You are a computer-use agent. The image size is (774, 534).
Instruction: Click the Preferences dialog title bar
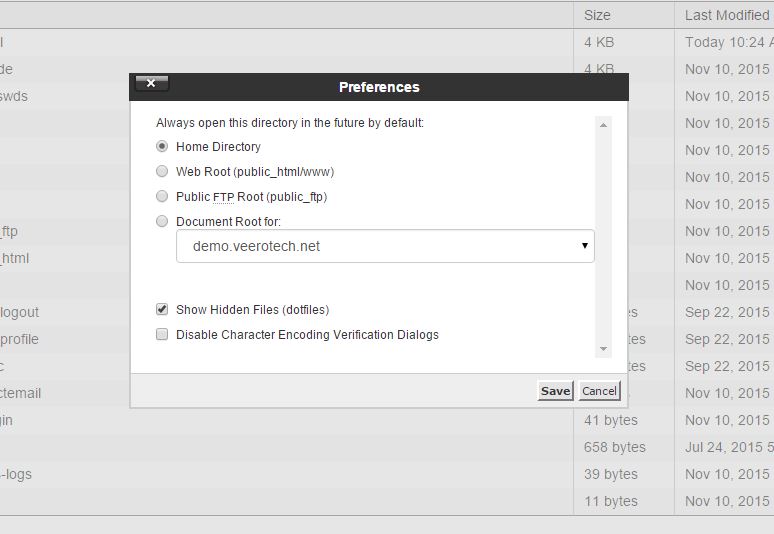379,87
